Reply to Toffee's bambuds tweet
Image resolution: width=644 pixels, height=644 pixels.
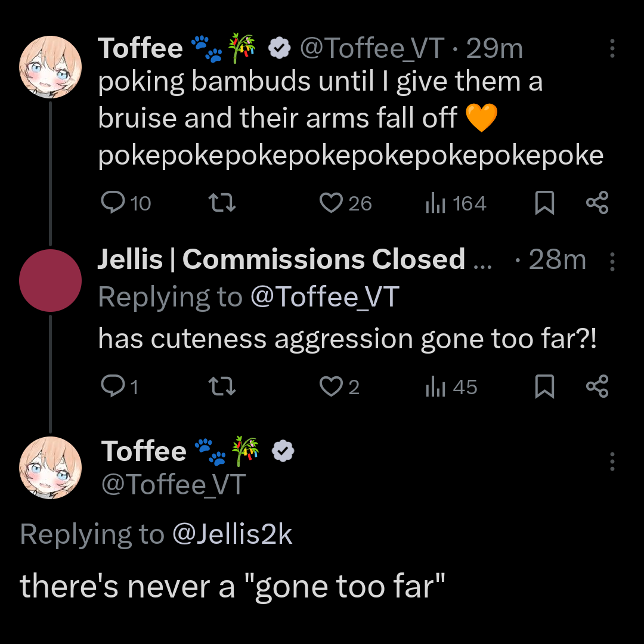coord(112,203)
